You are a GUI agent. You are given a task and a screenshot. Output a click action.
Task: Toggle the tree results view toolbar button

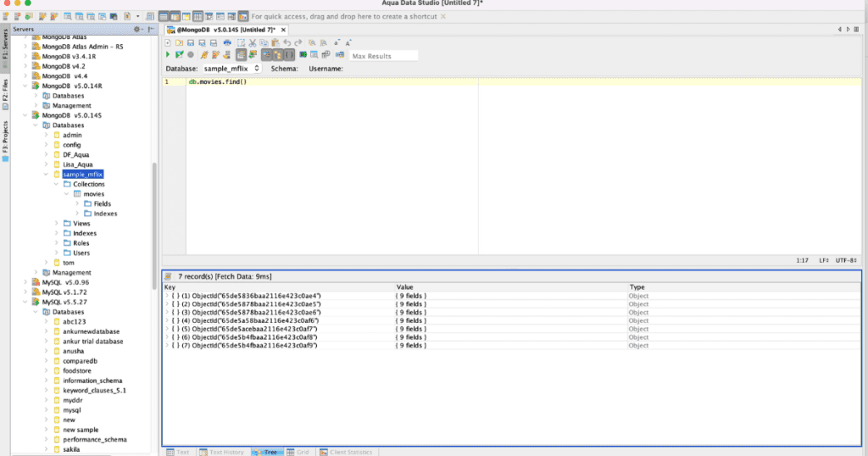pyautogui.click(x=278, y=55)
